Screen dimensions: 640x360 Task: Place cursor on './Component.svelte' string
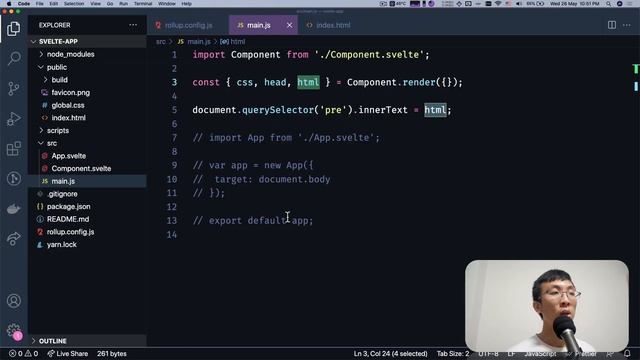369,55
